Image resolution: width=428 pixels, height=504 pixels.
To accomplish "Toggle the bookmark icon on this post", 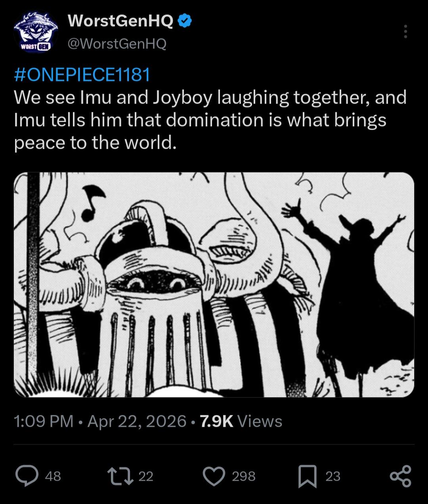I will pyautogui.click(x=308, y=476).
